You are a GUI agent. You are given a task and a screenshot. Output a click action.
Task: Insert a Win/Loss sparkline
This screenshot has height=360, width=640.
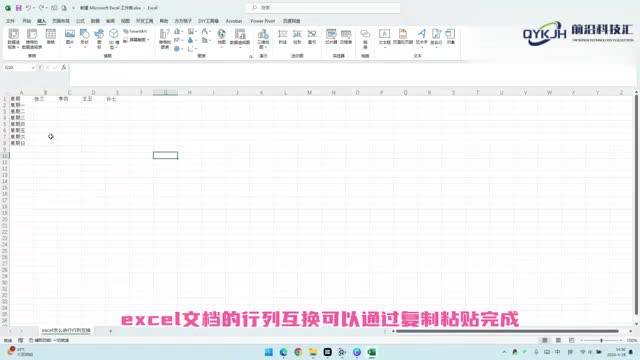[x=312, y=37]
